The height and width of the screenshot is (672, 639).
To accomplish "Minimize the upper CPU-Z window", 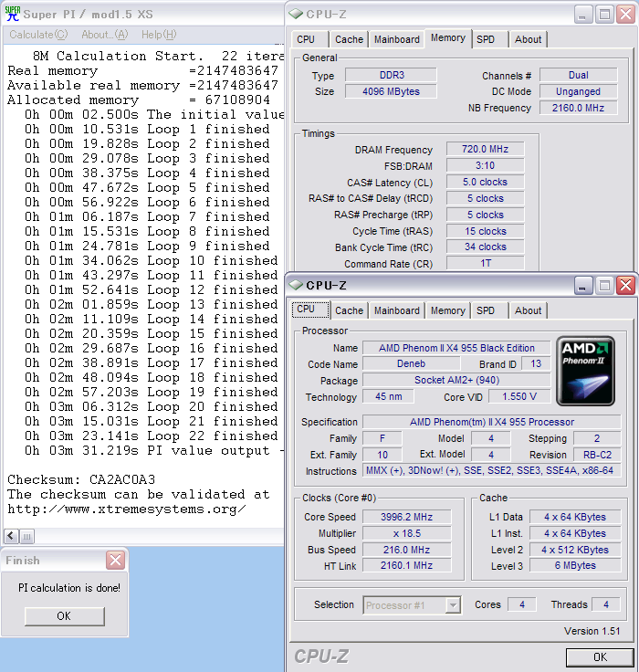I will tap(582, 14).
